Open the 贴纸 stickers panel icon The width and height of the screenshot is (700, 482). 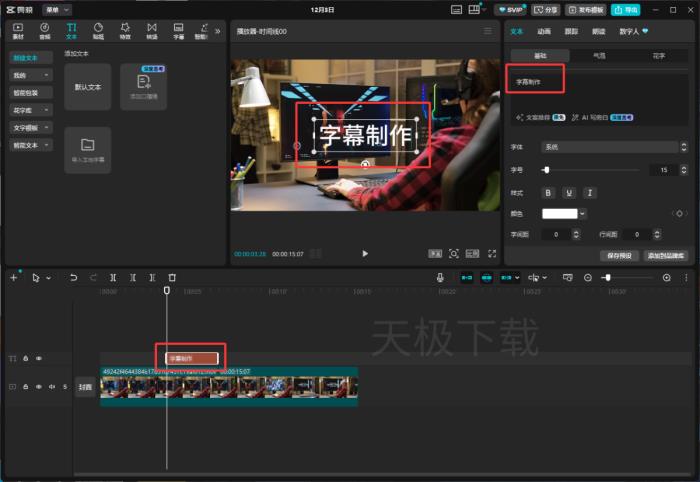[98, 30]
